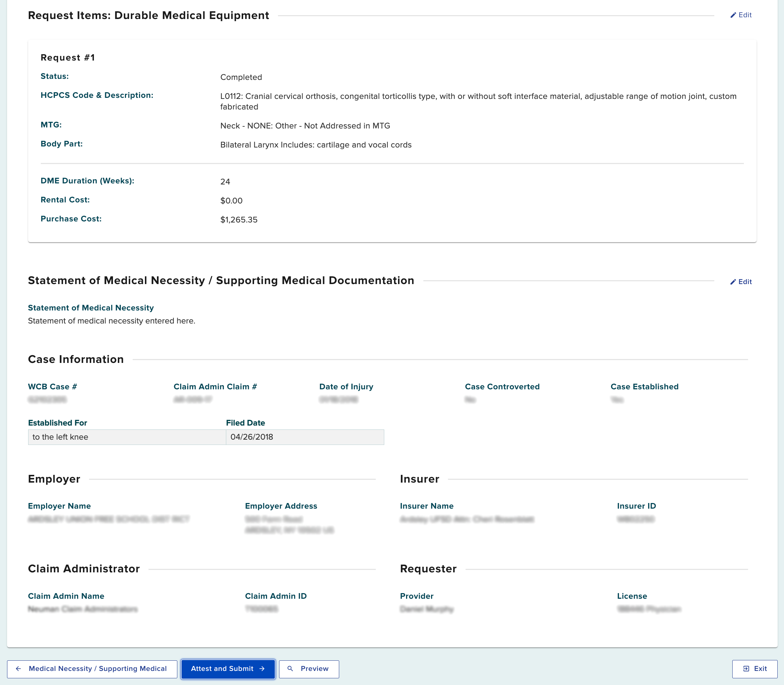
Task: Click the DME Duration value 24
Action: click(225, 182)
